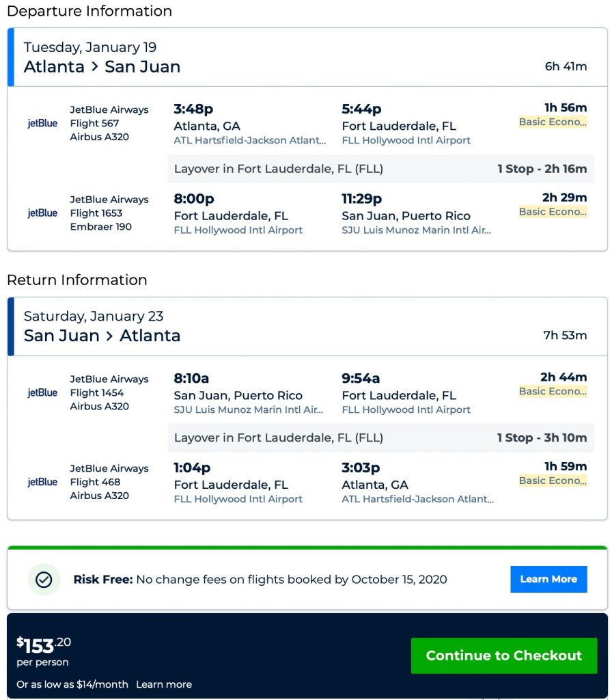
Task: Click Basic Economy label for Flight 468
Action: (553, 481)
